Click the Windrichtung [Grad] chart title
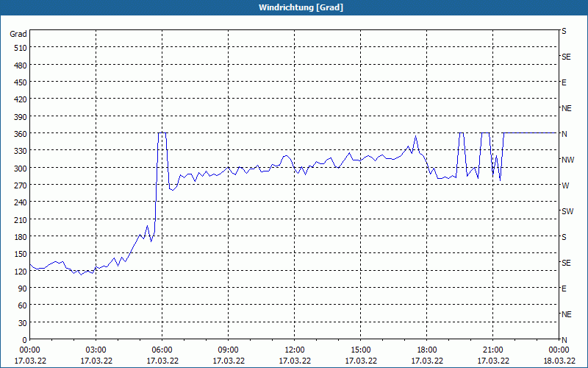The image size is (588, 368). (301, 7)
